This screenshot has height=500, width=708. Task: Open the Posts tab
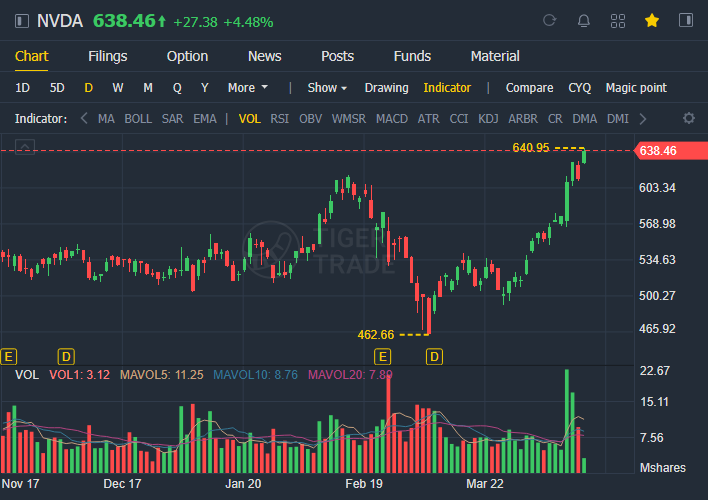coord(337,56)
